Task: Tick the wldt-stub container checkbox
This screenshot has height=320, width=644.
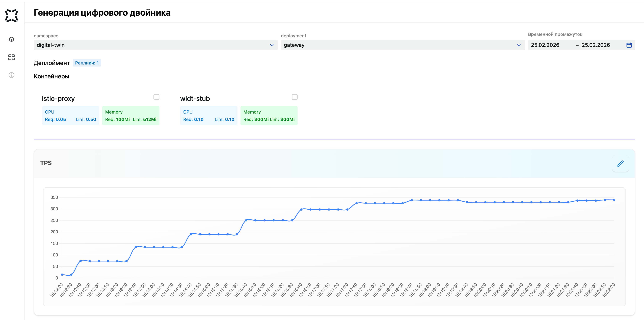Action: click(x=295, y=97)
